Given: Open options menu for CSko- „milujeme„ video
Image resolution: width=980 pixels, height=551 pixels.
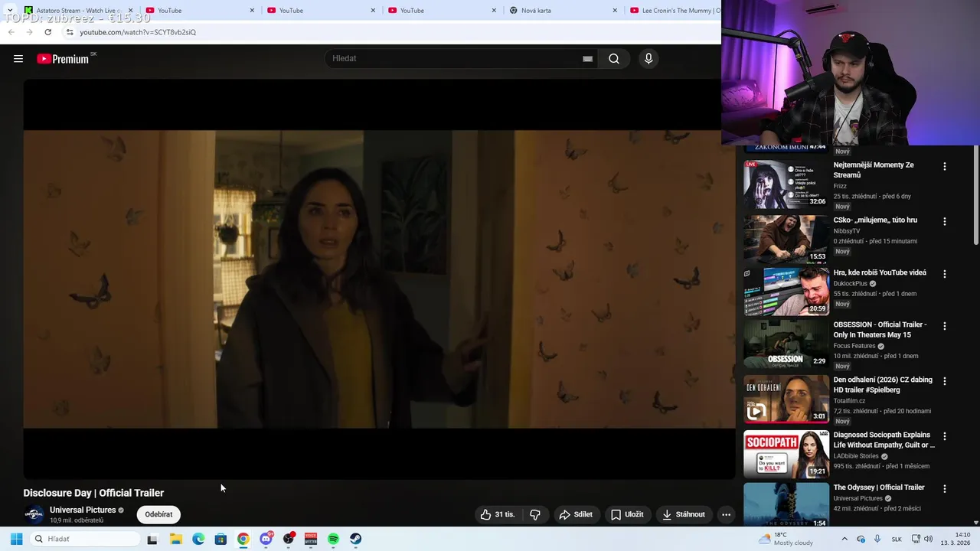Looking at the screenshot, I should pos(944,221).
